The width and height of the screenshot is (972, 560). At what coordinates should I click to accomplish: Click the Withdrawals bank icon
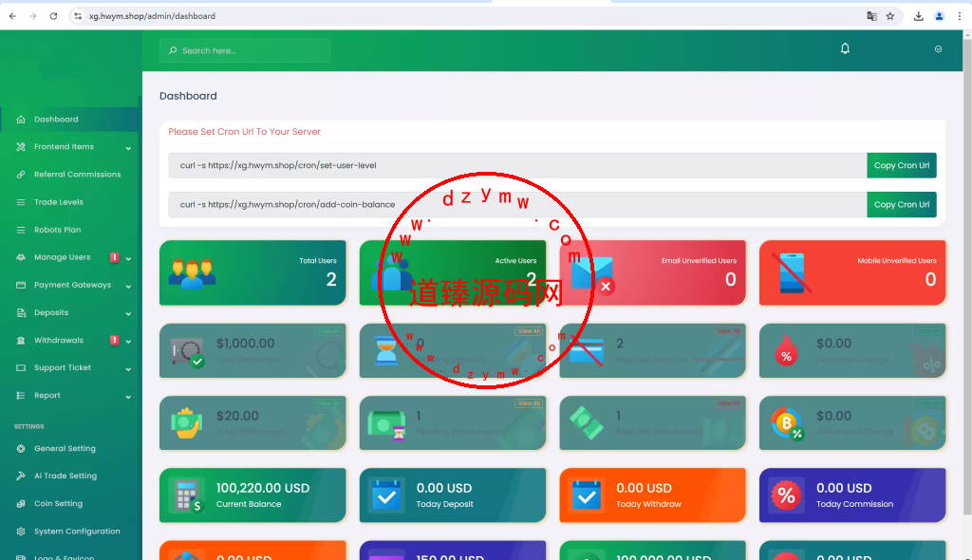click(21, 340)
